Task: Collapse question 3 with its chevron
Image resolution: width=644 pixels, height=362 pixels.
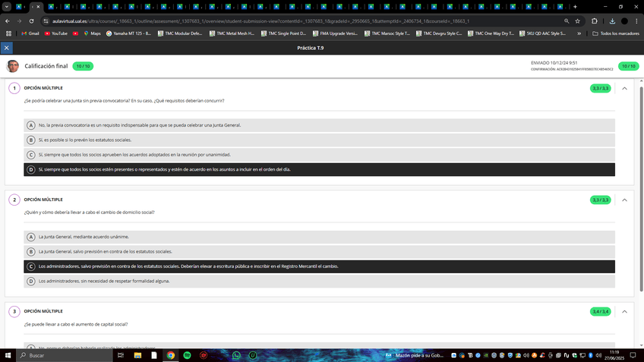Action: (624, 311)
